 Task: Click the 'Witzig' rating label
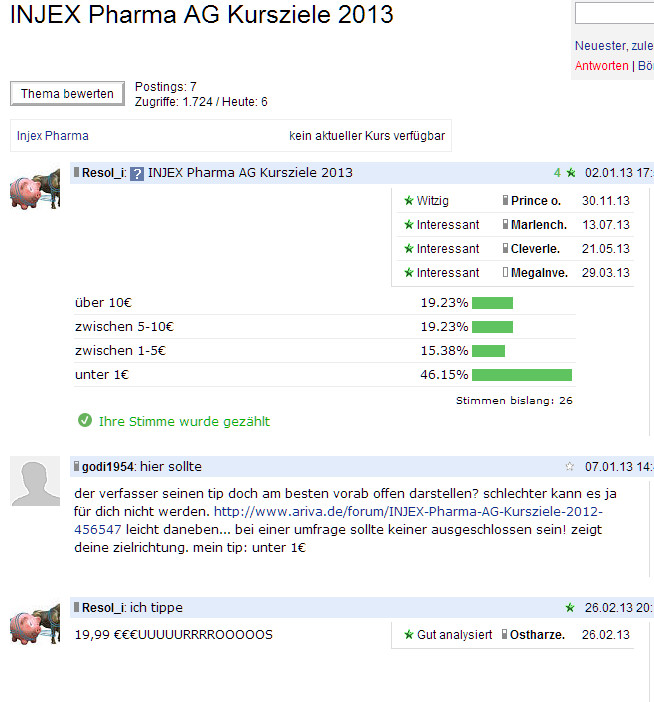(x=432, y=201)
